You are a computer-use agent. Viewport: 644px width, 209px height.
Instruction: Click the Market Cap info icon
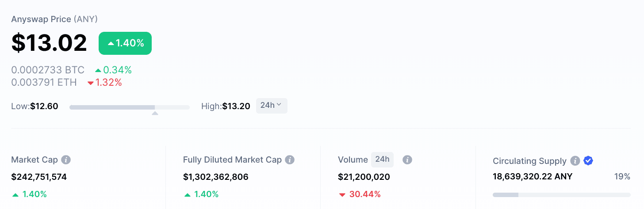coord(66,160)
